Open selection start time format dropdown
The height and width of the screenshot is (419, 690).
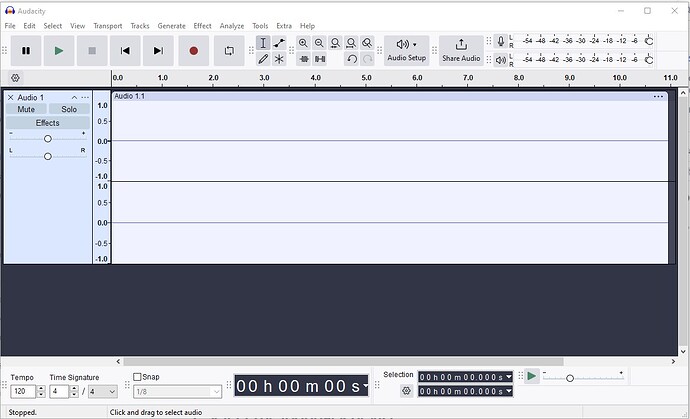[x=509, y=377]
